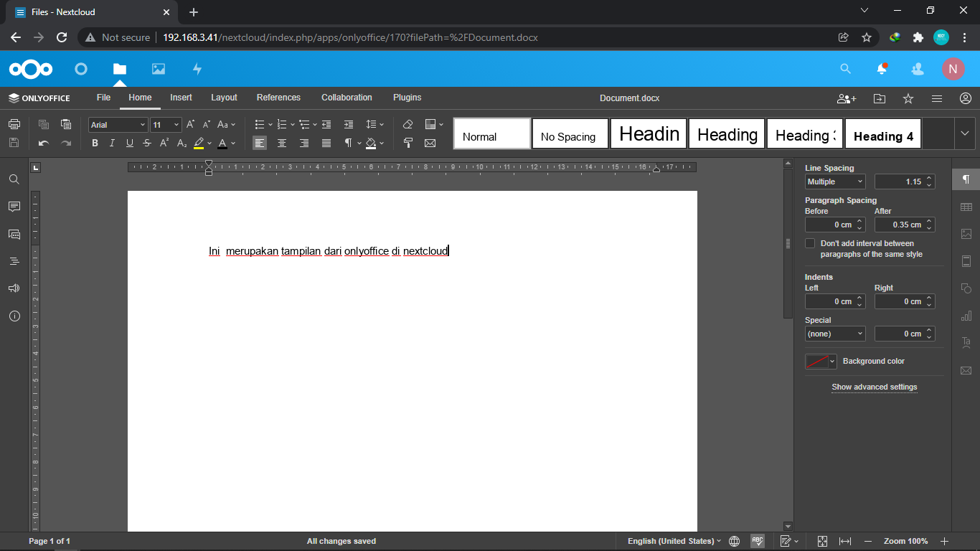Screen dimensions: 980x551
Task: Switch to the Collaboration tab
Action: pyautogui.click(x=347, y=98)
